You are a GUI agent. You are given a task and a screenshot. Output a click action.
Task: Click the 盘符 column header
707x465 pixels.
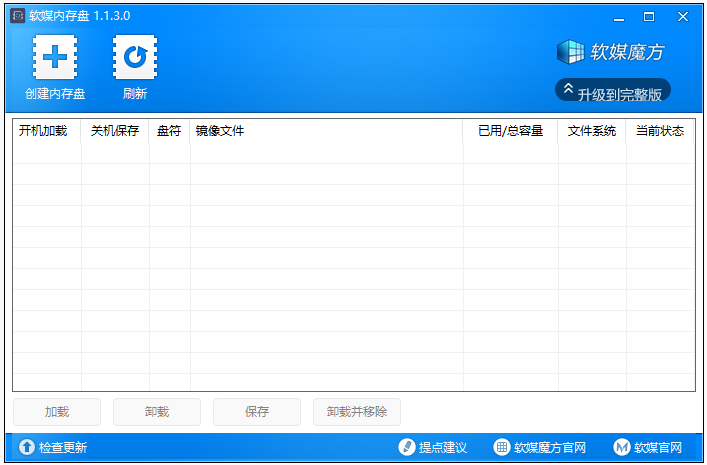tap(170, 131)
